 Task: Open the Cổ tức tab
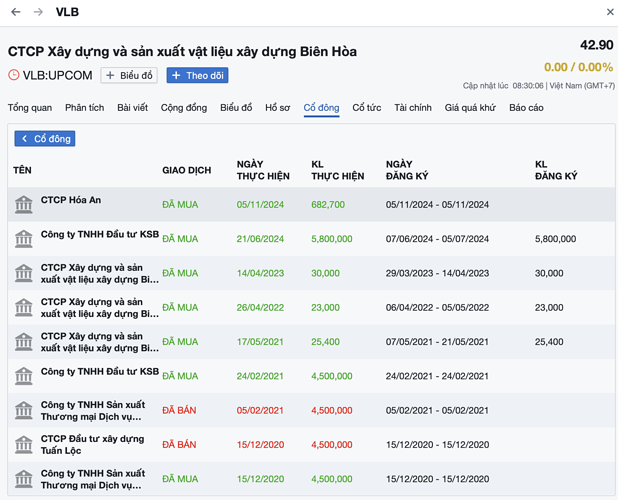[x=366, y=107]
